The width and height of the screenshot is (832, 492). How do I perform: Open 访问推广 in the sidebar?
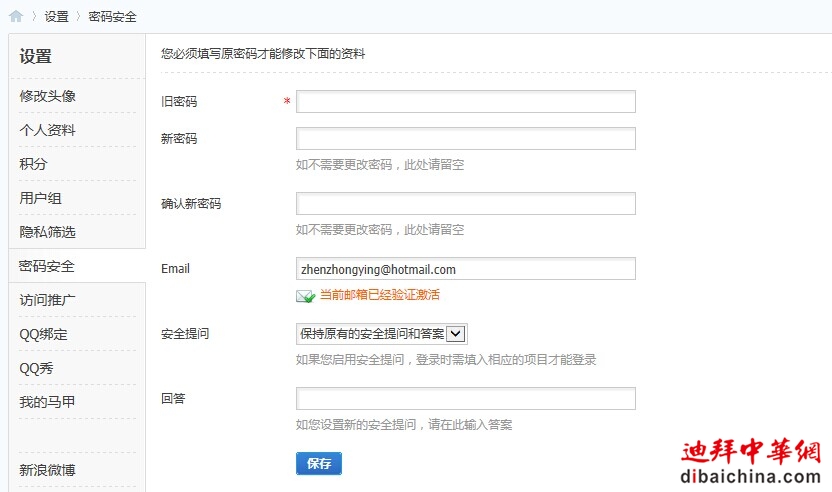tap(47, 300)
